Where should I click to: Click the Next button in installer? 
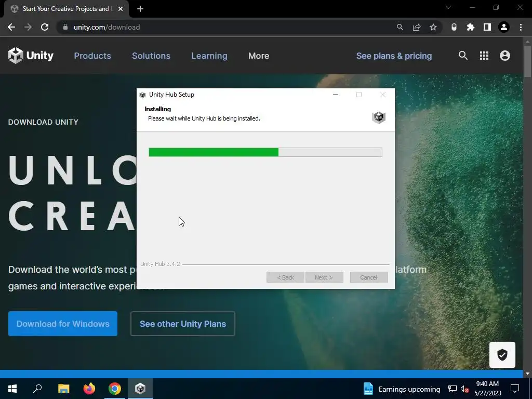(324, 277)
